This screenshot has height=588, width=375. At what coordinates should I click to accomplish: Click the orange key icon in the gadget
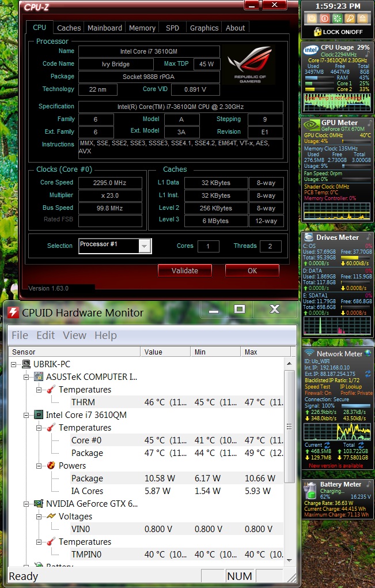click(x=350, y=18)
